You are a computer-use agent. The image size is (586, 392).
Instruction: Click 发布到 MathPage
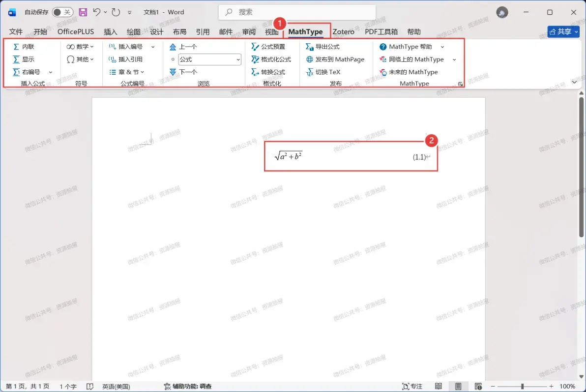coord(335,59)
